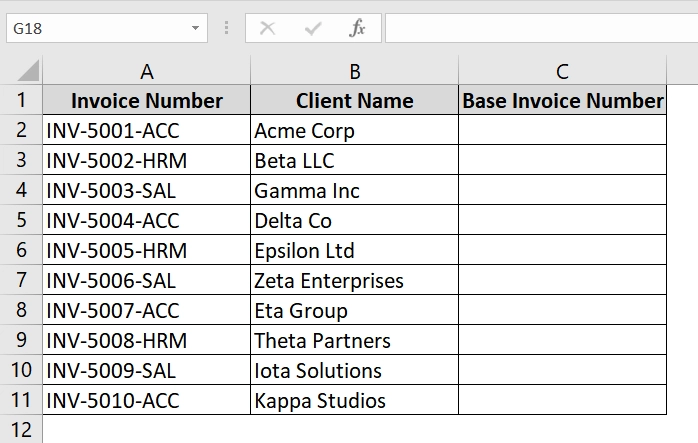Click the Acme Corp cell
The image size is (698, 443).
coord(354,130)
